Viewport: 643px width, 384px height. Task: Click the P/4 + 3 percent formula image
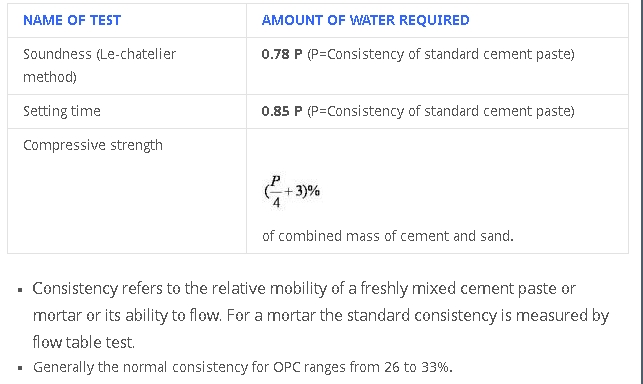(292, 191)
